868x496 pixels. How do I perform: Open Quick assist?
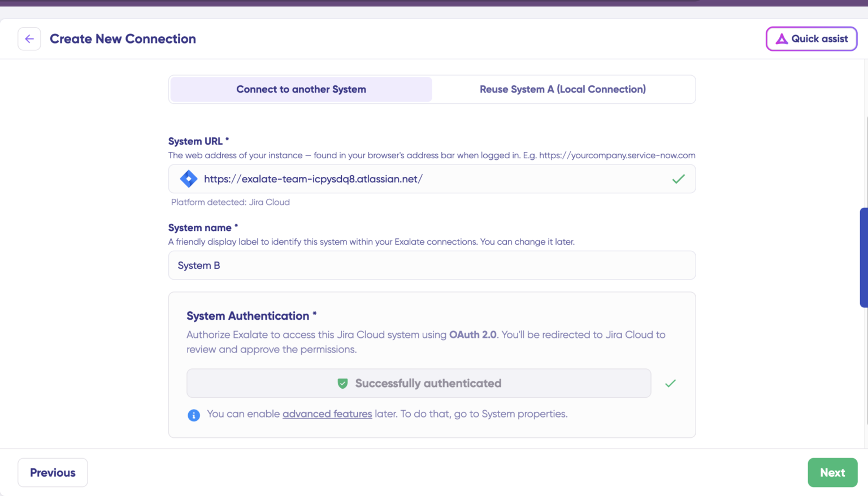811,39
